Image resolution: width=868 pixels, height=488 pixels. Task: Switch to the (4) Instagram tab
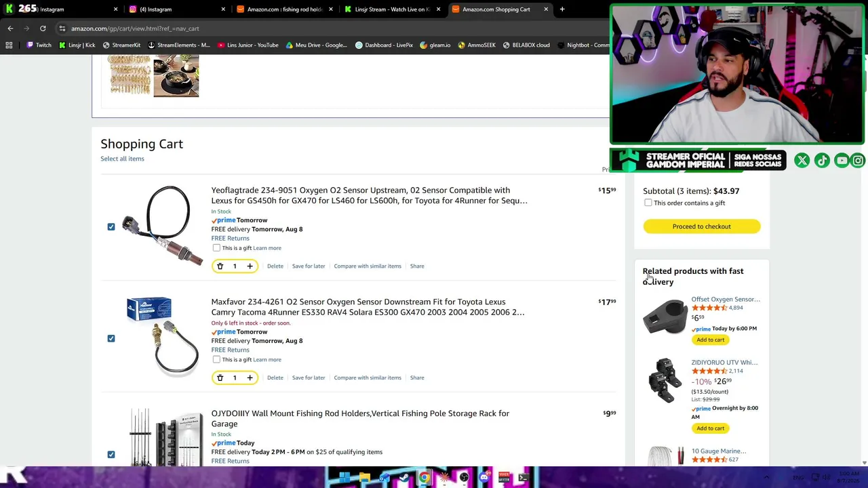pyautogui.click(x=177, y=9)
